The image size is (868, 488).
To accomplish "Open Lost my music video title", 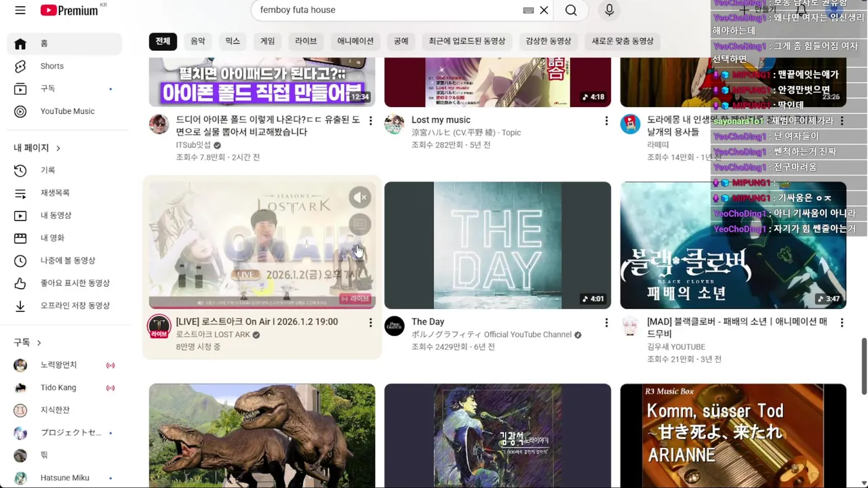I will pos(441,120).
